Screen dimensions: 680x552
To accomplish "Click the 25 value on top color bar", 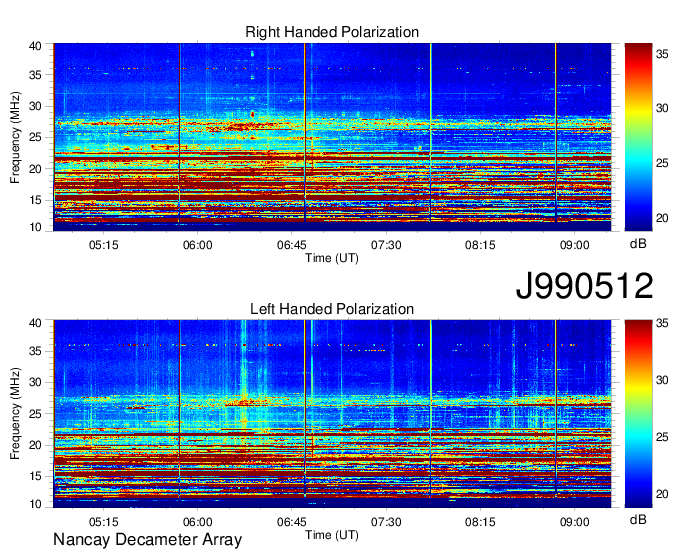I will pyautogui.click(x=662, y=163).
